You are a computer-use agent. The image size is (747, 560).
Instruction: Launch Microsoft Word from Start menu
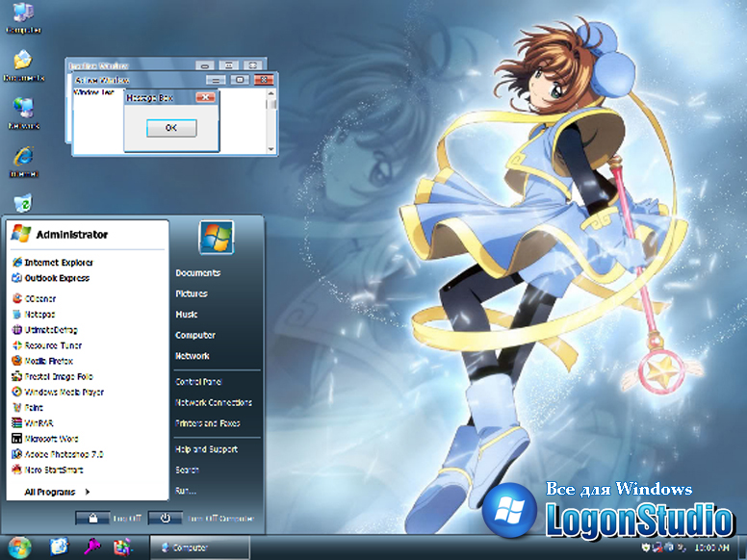pyautogui.click(x=45, y=439)
